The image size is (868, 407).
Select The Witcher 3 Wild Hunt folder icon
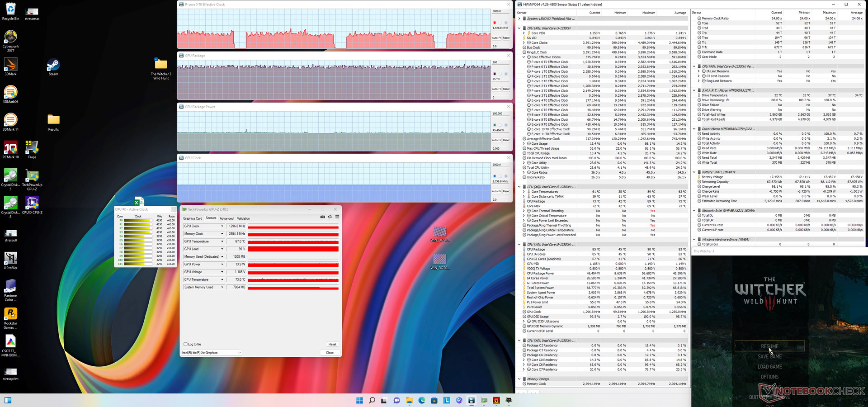pyautogui.click(x=161, y=69)
